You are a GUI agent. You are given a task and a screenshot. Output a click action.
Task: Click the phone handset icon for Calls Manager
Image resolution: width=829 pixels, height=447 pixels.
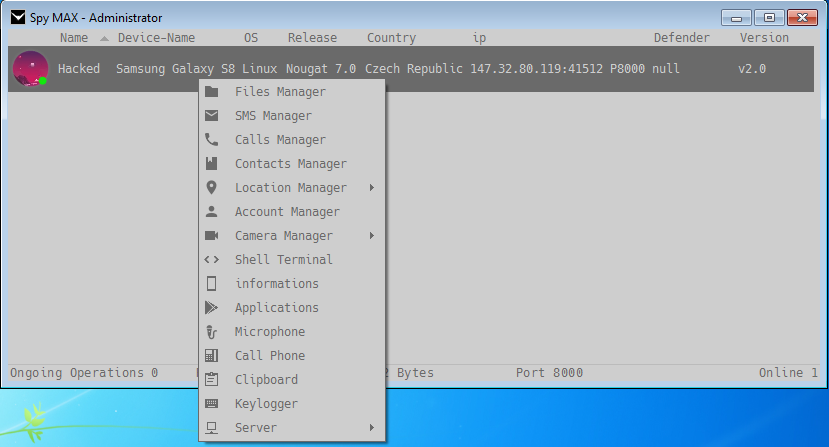[211, 139]
